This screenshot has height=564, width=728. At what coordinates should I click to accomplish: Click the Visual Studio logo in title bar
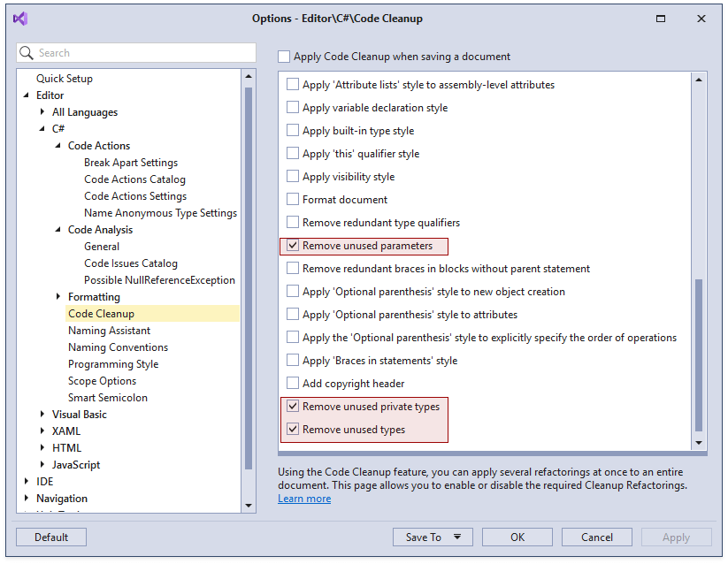(x=19, y=18)
